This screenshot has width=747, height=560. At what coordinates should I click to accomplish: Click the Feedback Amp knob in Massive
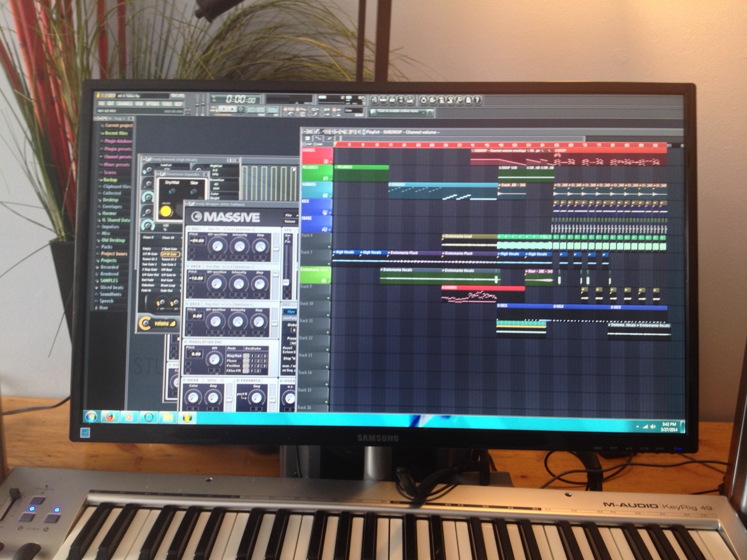point(256,398)
